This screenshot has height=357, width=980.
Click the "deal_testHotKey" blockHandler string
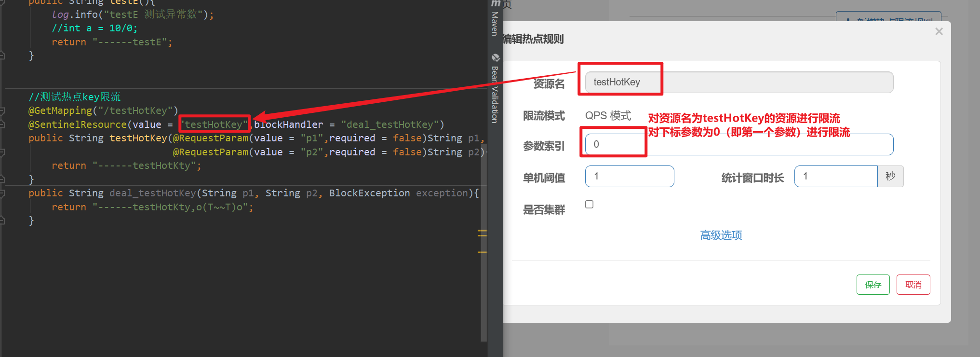pos(389,124)
